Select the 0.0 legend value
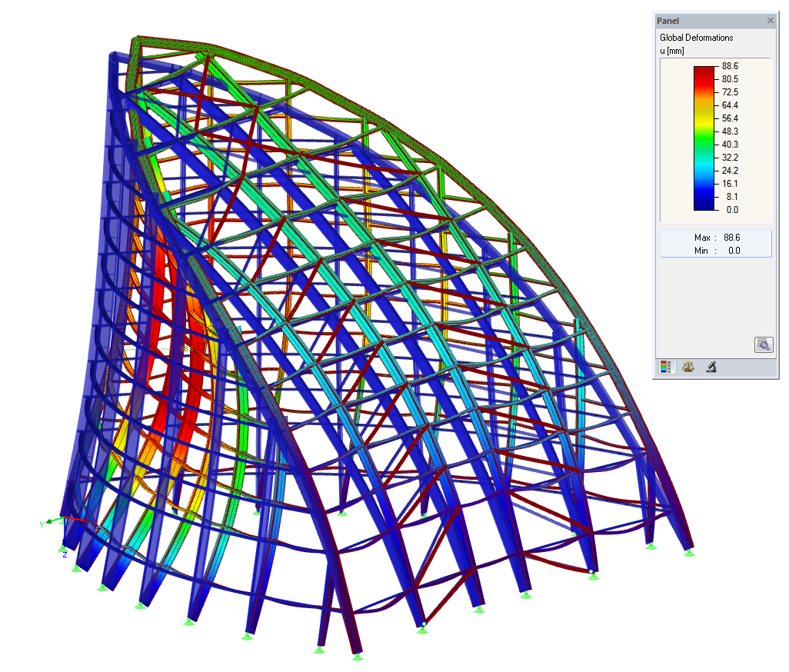The image size is (789, 672). click(x=732, y=210)
